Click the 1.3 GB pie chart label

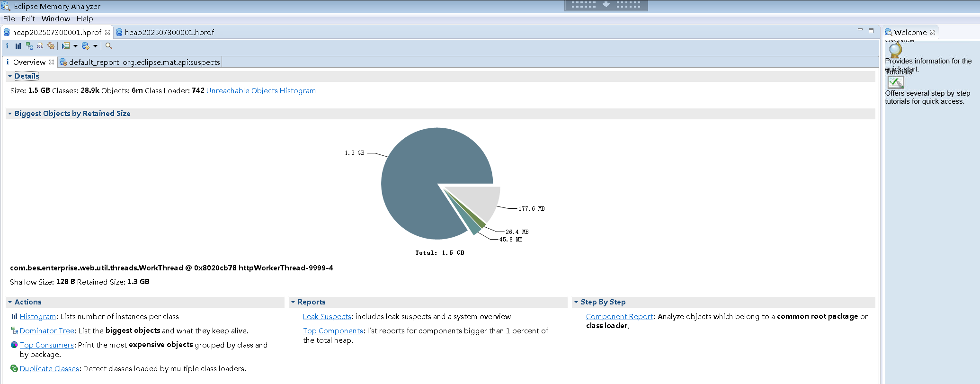[355, 153]
